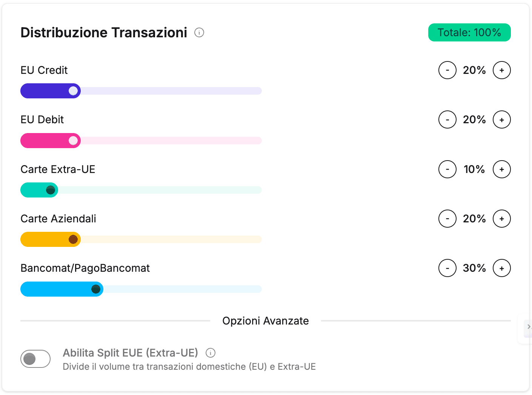
Task: Increase Bancomat/PagoBancomat with plus button
Action: (502, 268)
